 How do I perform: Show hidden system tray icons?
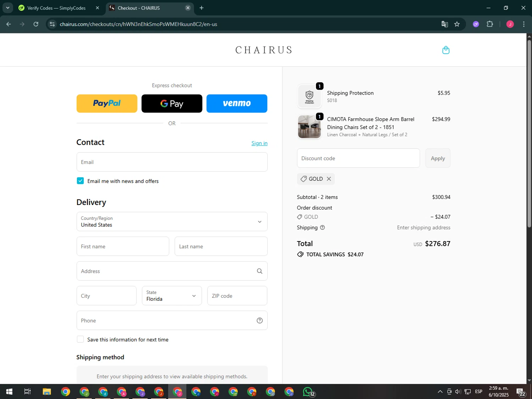(440, 392)
